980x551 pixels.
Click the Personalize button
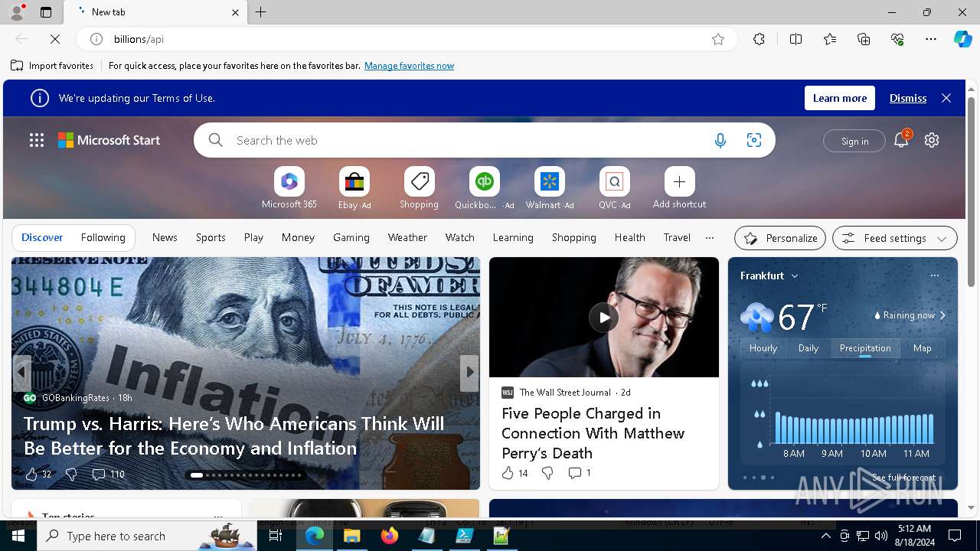click(x=780, y=238)
